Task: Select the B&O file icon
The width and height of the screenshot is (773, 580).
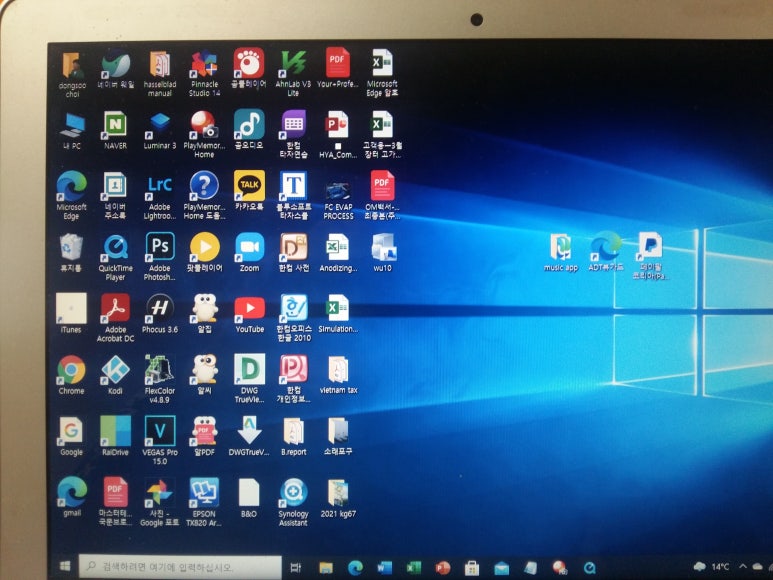Action: [249, 498]
